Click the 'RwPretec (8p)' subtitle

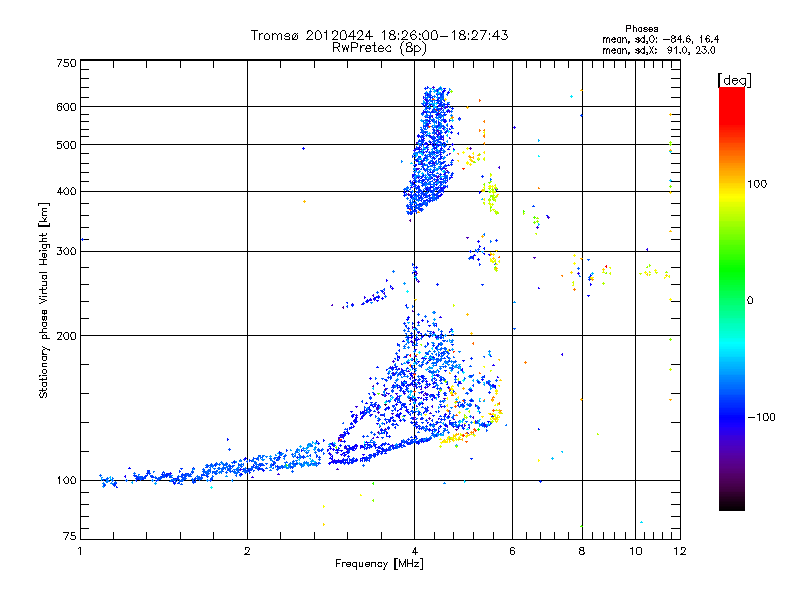click(x=379, y=48)
